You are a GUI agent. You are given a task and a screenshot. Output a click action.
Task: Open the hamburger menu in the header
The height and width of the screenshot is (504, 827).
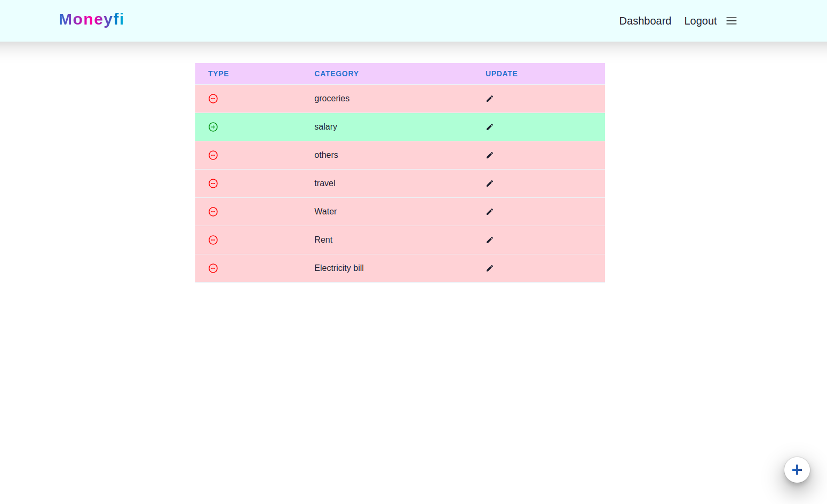(731, 21)
